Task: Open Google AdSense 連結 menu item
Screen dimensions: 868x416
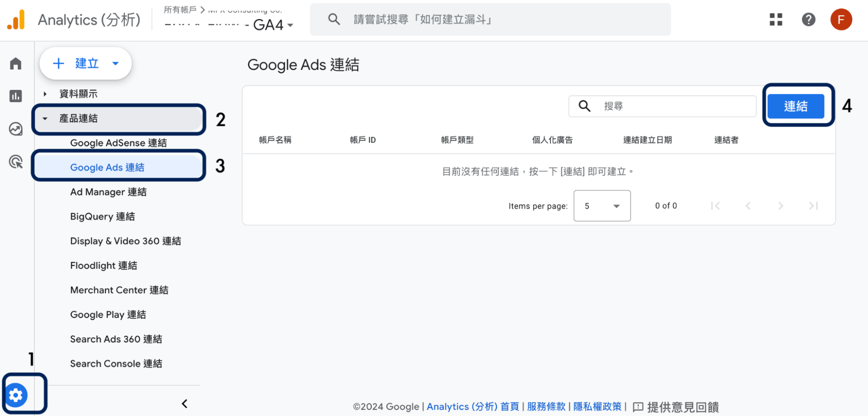Action: (118, 143)
